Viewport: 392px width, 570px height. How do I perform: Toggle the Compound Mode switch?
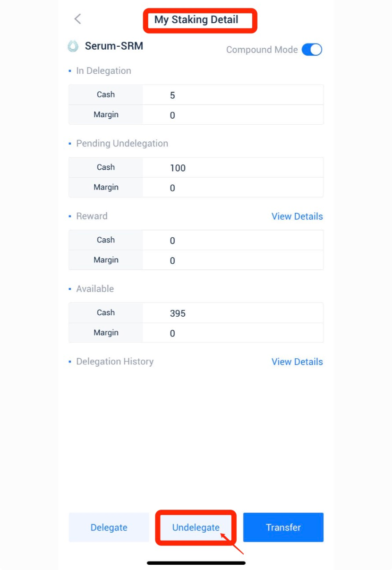(312, 50)
